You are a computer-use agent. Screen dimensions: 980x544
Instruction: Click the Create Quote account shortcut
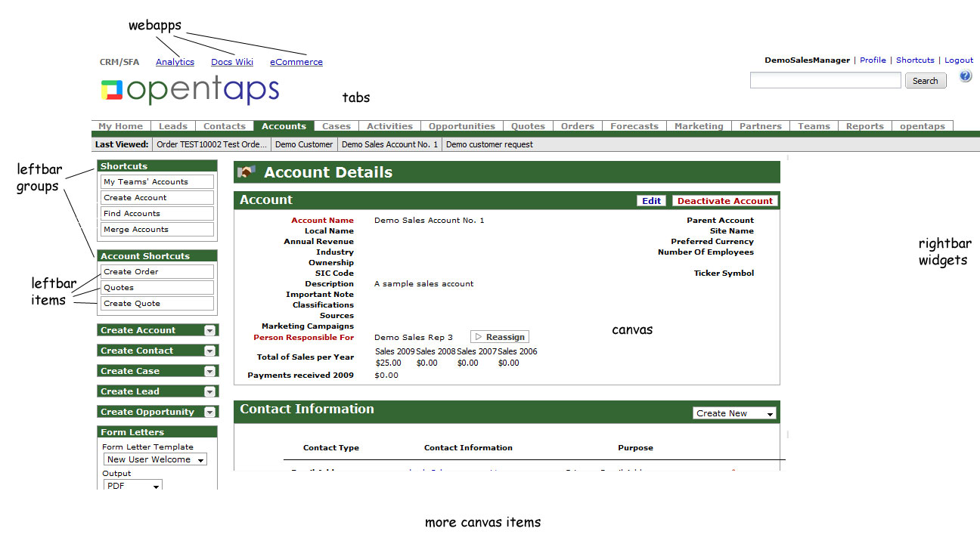point(157,304)
